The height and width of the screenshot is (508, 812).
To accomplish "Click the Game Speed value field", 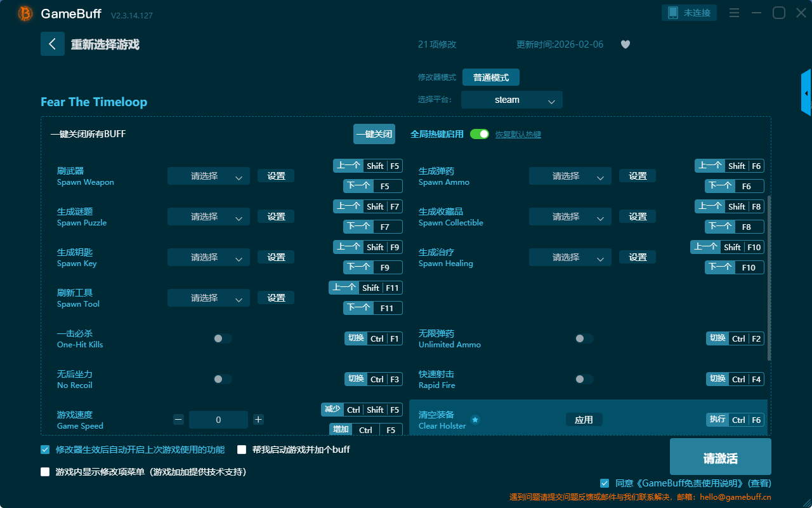I will (x=218, y=420).
